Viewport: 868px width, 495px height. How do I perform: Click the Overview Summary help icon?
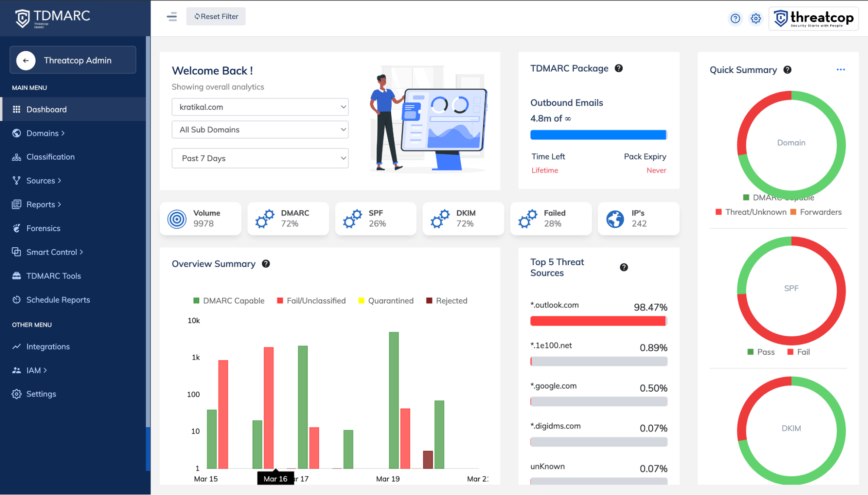(x=266, y=264)
